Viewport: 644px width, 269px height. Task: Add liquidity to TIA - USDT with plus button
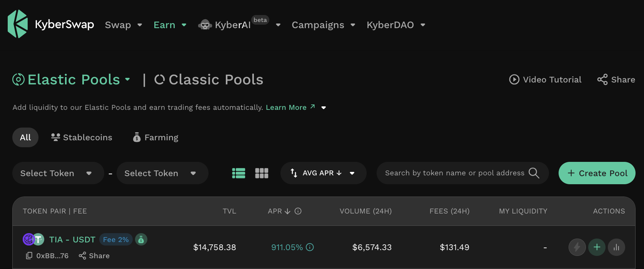click(x=597, y=247)
